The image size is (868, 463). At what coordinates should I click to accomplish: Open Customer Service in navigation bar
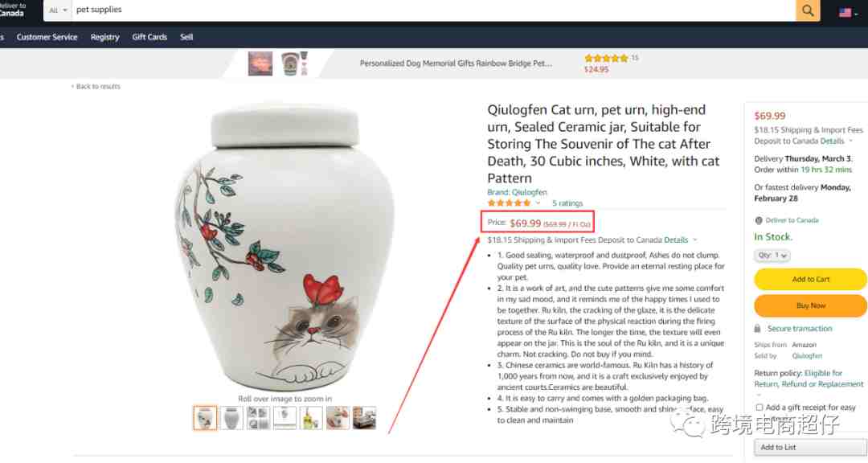(x=47, y=37)
